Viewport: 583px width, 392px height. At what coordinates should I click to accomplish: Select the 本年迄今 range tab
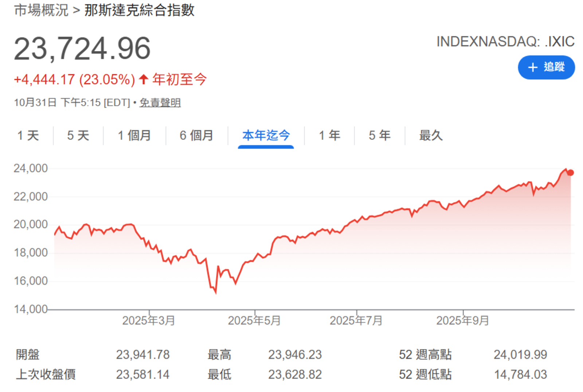[x=266, y=136]
